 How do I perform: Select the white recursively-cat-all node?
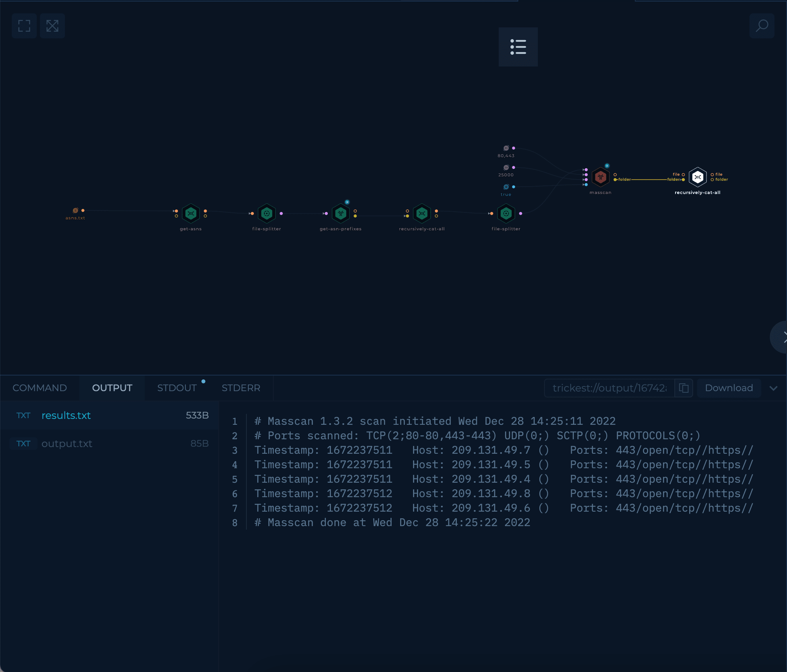pos(697,177)
